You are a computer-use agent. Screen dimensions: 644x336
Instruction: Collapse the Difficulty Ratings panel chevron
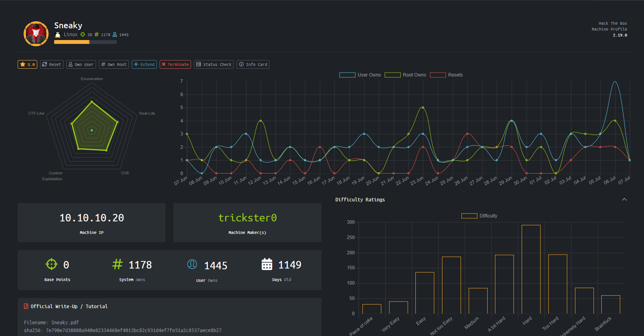(x=624, y=199)
